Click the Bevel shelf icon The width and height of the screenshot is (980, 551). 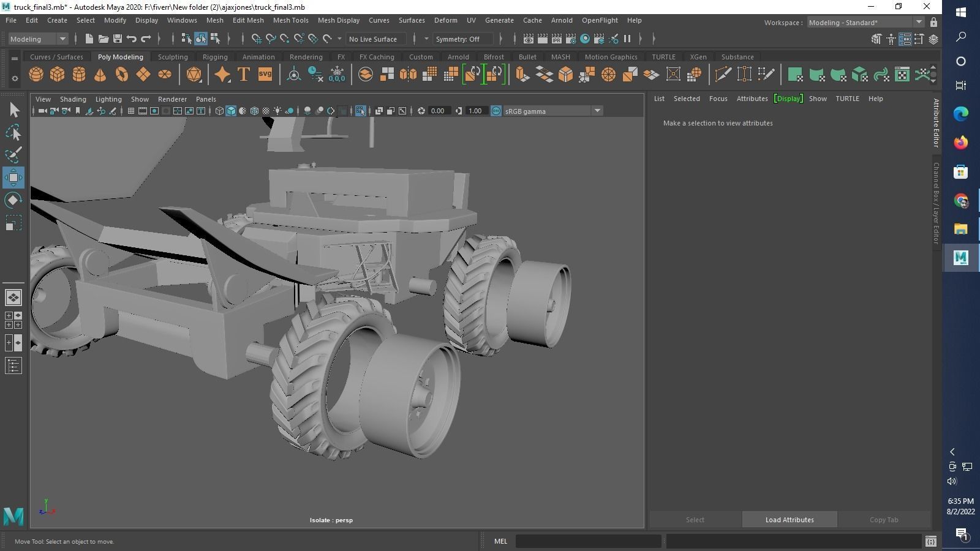pyautogui.click(x=565, y=75)
